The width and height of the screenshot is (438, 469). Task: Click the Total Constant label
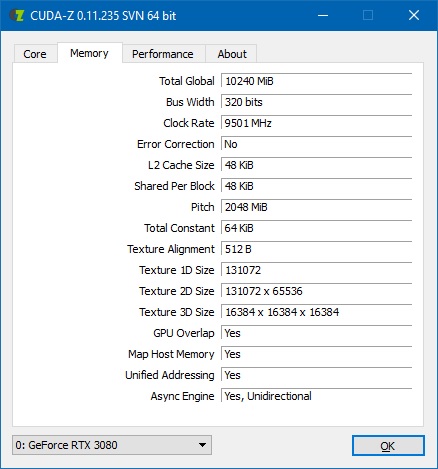coord(179,228)
